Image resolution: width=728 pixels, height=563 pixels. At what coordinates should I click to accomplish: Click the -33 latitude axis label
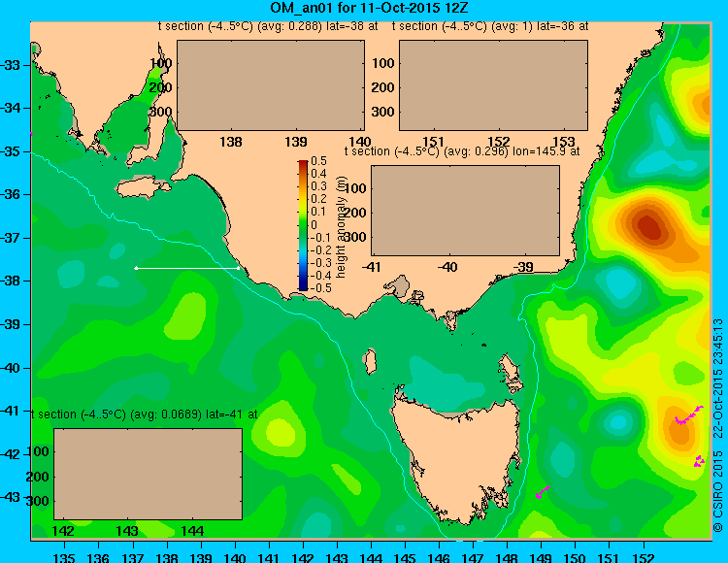tap(11, 64)
